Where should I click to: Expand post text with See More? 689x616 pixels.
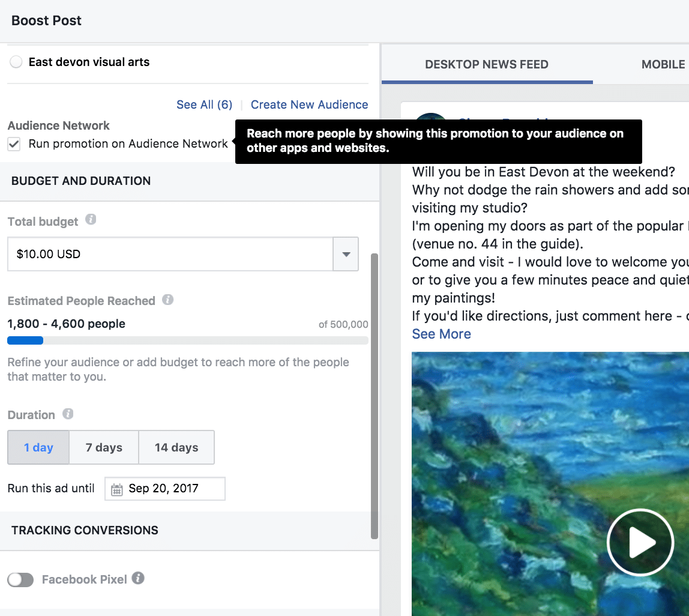point(441,334)
